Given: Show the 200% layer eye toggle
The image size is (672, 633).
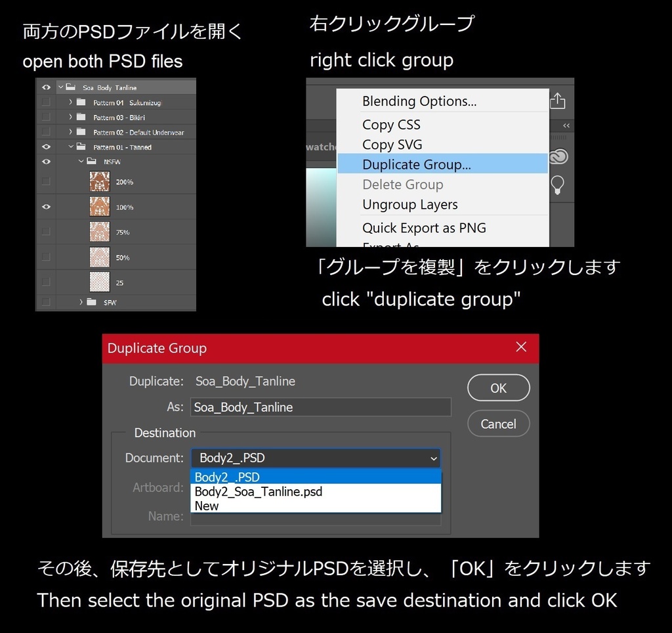Looking at the screenshot, I should pyautogui.click(x=45, y=181).
